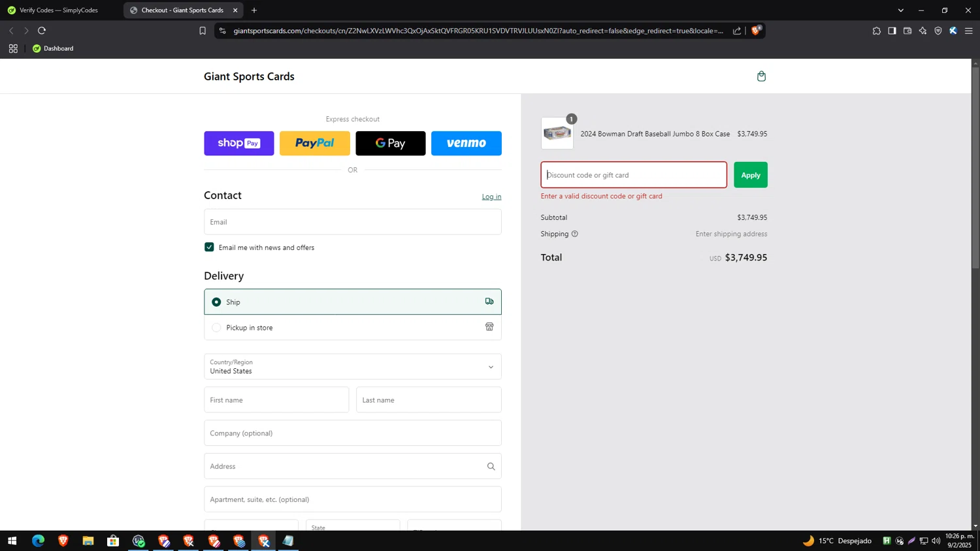Open the Dashboard bookmark
The height and width of the screenshot is (551, 980).
(53, 48)
